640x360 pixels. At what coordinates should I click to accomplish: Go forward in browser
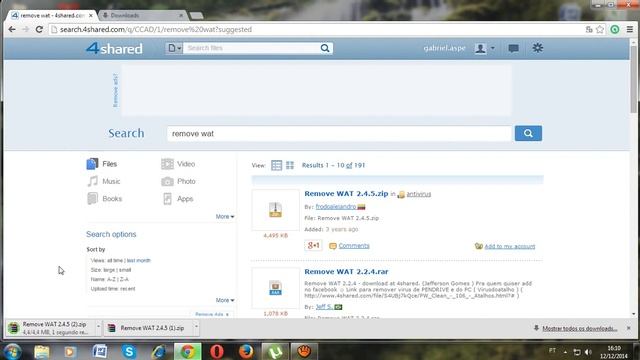click(25, 29)
